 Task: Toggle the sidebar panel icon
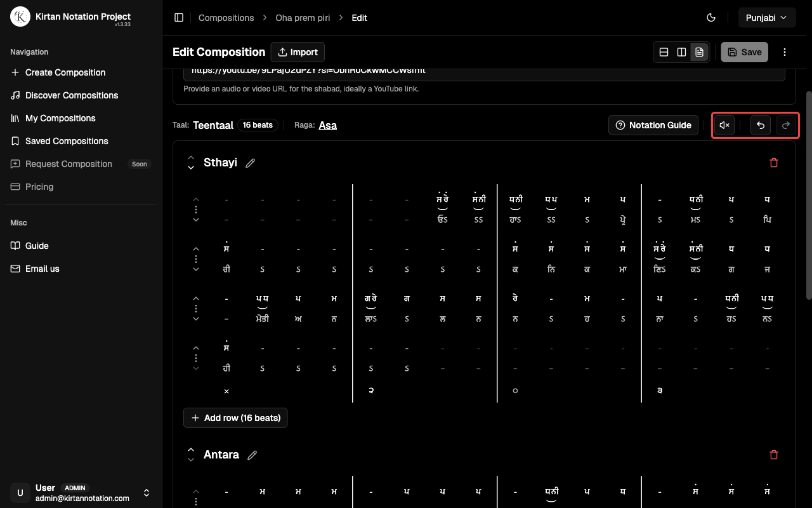(179, 18)
